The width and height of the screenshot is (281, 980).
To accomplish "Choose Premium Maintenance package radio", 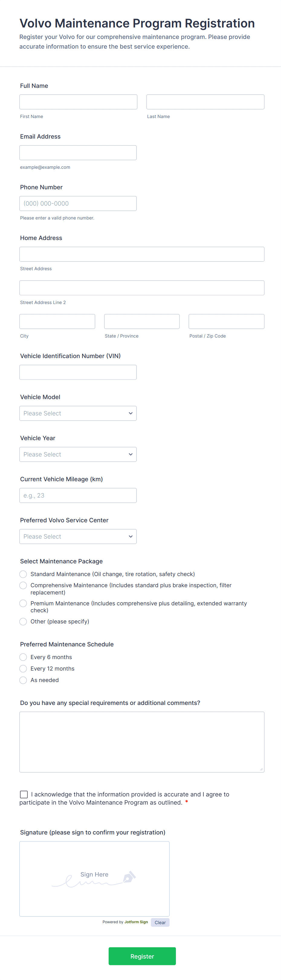I will point(23,604).
